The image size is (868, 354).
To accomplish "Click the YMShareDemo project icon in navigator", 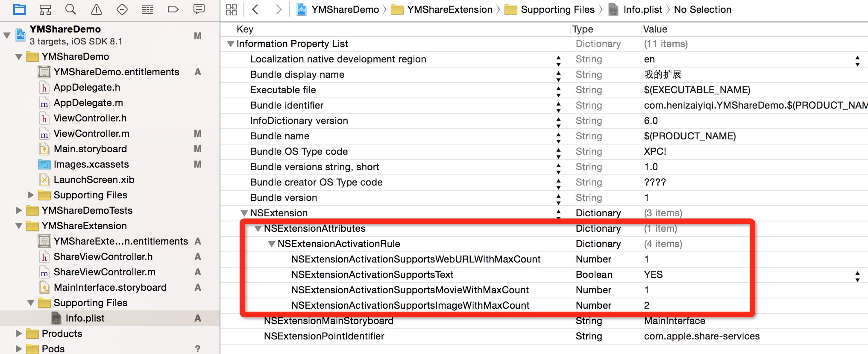I will pyautogui.click(x=21, y=35).
